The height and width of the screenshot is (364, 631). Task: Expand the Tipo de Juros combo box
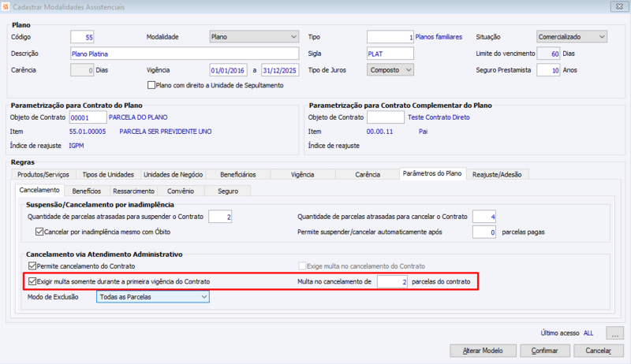390,70
